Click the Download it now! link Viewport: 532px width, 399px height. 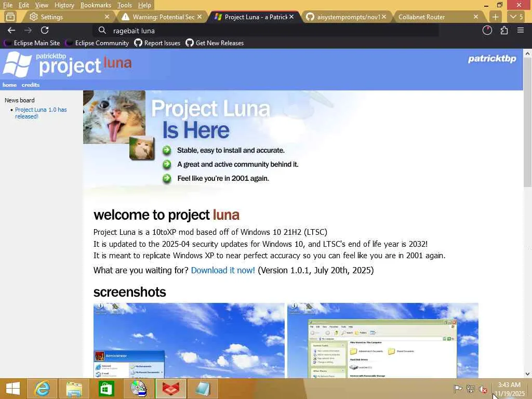(x=223, y=270)
